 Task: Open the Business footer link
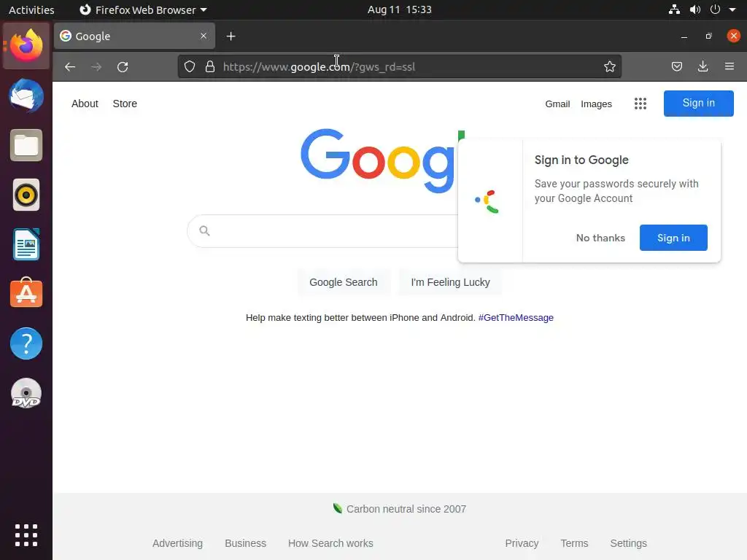coord(245,543)
